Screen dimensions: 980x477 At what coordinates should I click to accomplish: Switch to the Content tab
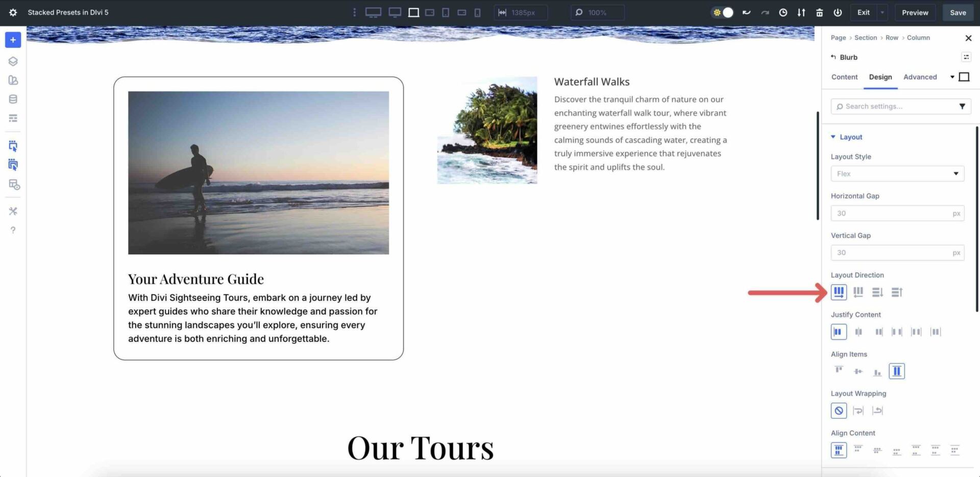(844, 77)
